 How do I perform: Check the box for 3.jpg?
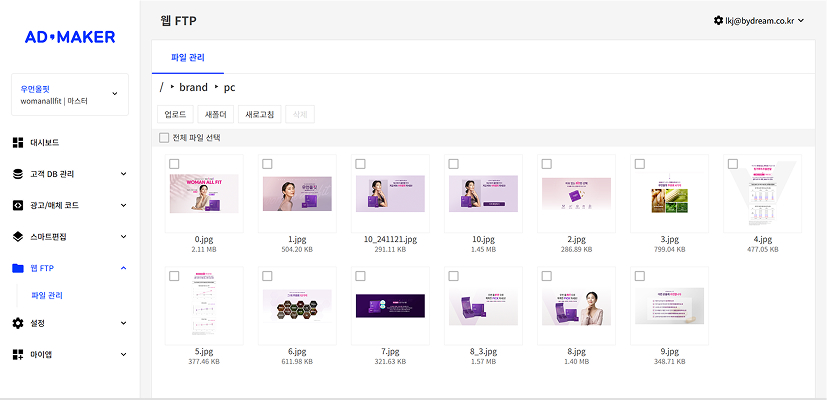[x=639, y=164]
